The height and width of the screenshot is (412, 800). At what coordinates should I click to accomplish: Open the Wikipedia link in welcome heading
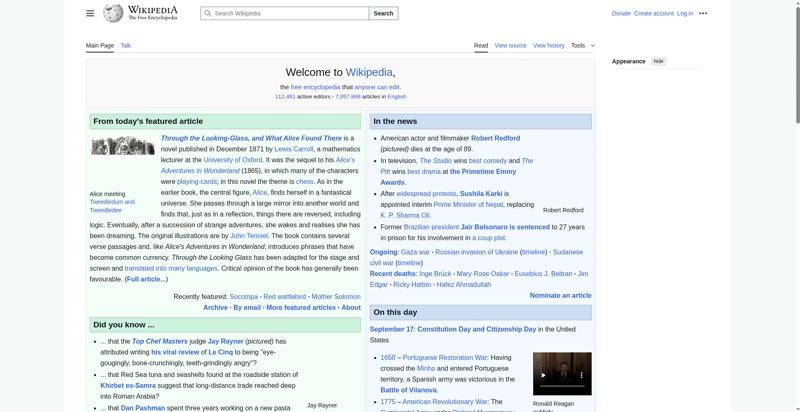(x=369, y=72)
